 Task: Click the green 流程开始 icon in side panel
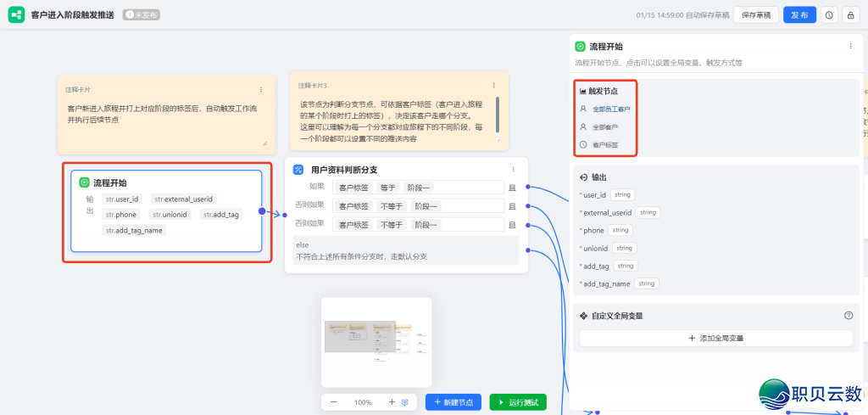580,47
